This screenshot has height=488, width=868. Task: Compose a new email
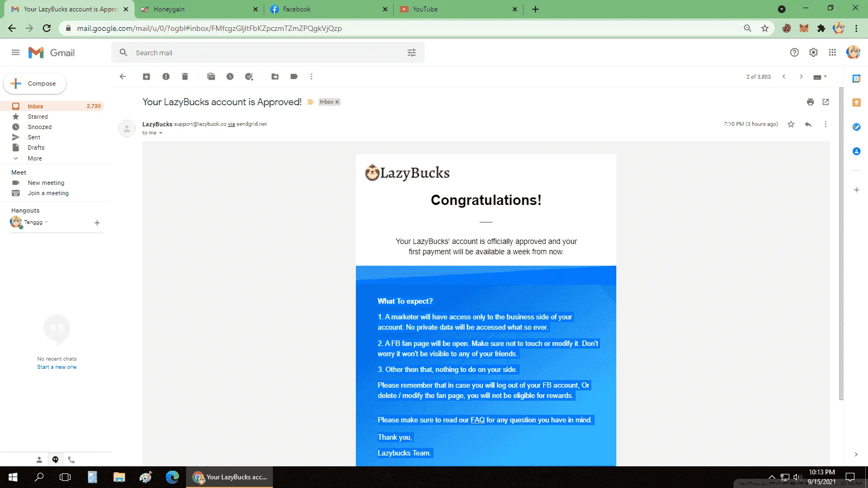(x=35, y=84)
